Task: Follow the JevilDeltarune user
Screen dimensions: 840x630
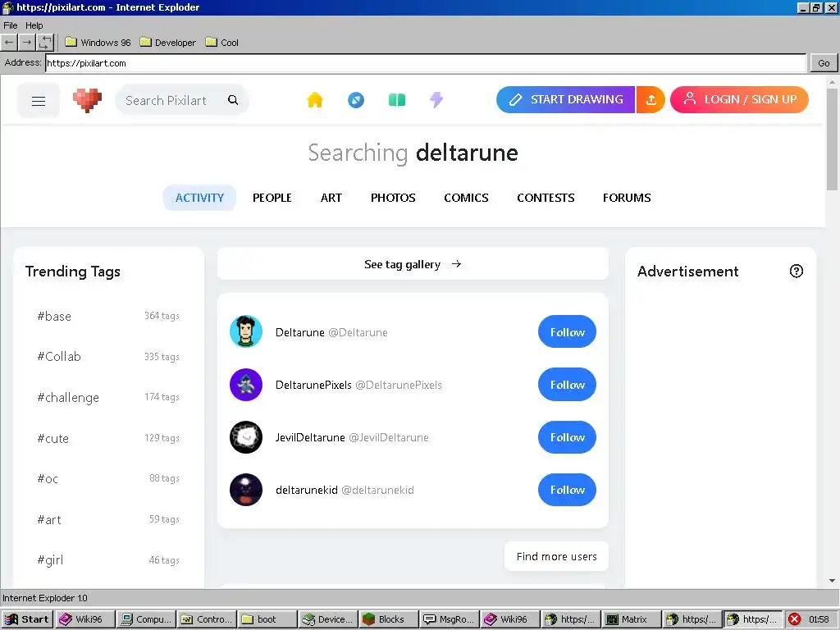Action: 567,437
